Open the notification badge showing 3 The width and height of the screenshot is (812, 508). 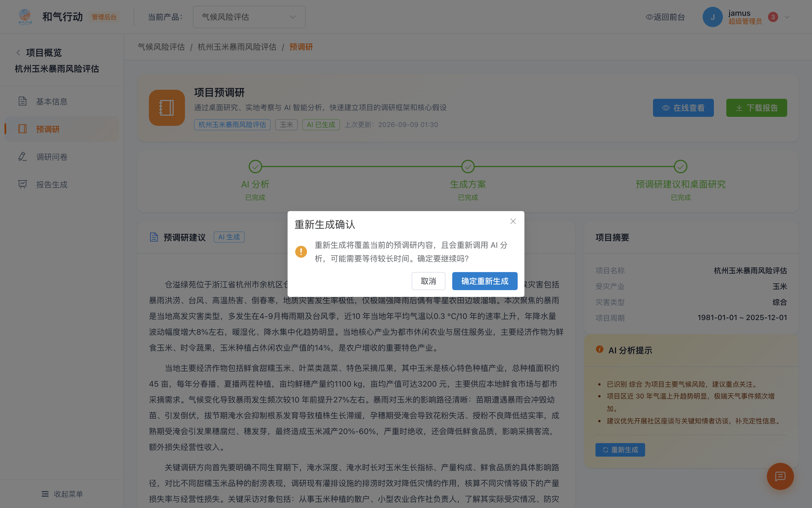click(773, 17)
